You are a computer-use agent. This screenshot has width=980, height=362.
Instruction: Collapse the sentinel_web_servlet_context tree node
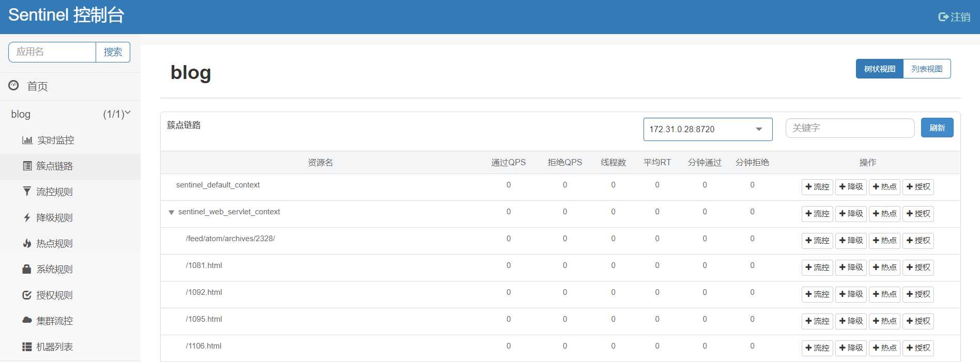point(171,212)
